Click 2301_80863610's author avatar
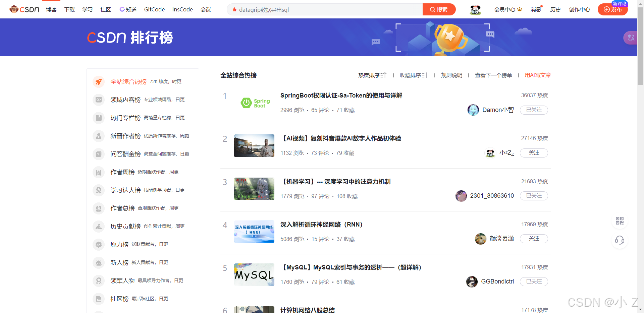The width and height of the screenshot is (644, 313). tap(461, 196)
